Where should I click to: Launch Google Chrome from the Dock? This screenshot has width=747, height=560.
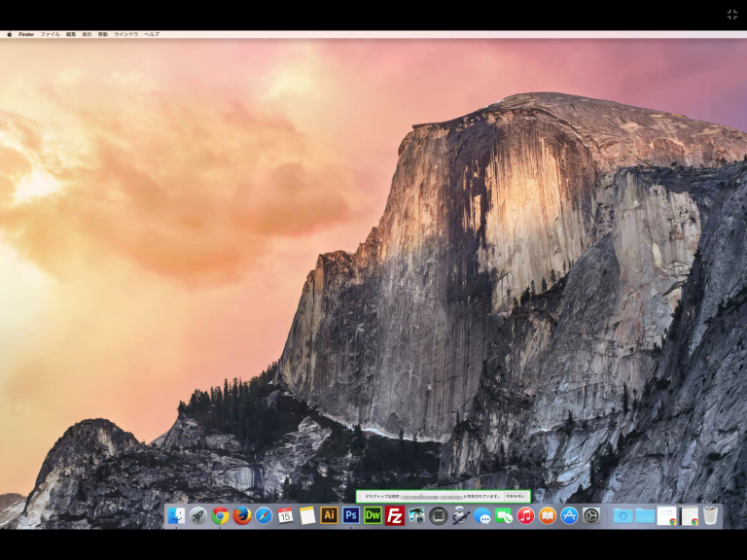pos(220,515)
